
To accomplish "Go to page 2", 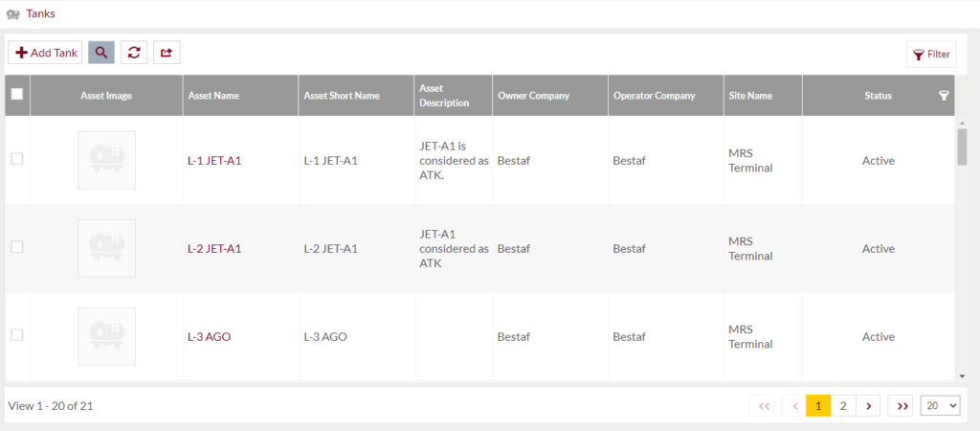I will click(x=843, y=406).
